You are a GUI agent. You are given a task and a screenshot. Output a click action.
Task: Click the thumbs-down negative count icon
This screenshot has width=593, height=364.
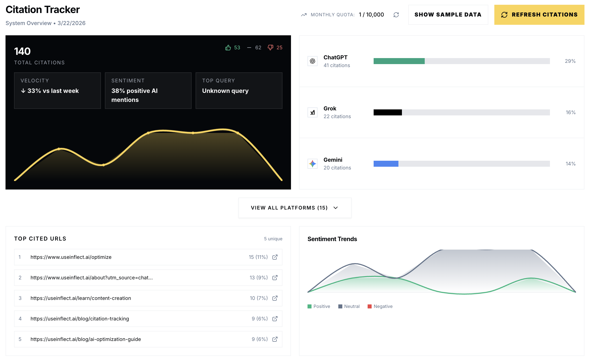click(270, 48)
